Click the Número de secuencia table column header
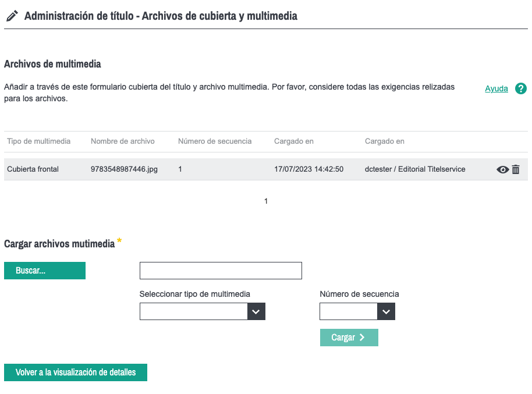Screen dimensions: 532x394 (215, 141)
